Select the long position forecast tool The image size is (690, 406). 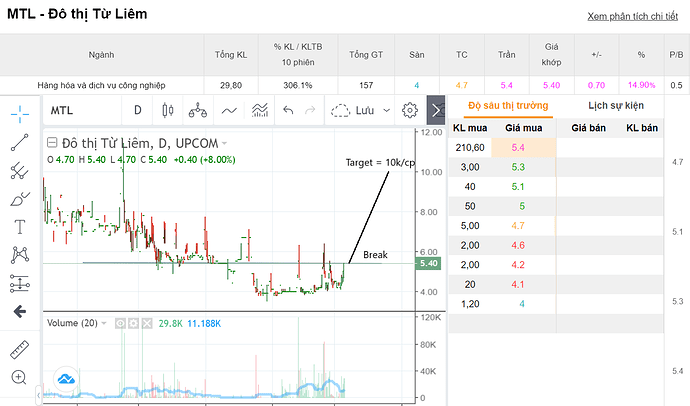20,283
